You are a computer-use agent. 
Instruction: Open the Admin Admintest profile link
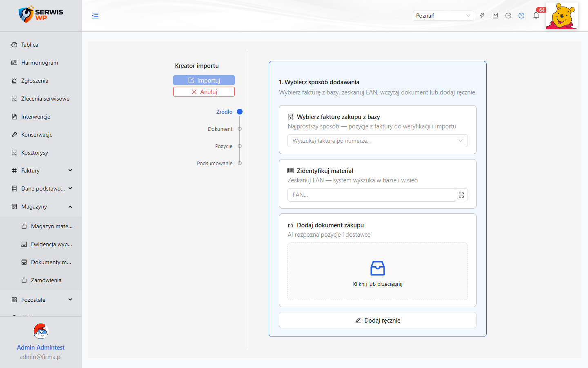pos(41,347)
